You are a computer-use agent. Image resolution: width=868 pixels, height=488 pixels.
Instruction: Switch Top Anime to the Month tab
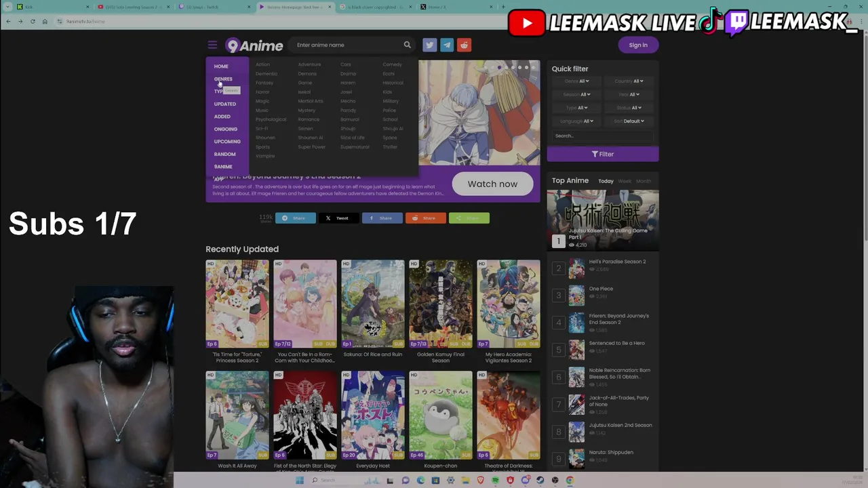644,182
